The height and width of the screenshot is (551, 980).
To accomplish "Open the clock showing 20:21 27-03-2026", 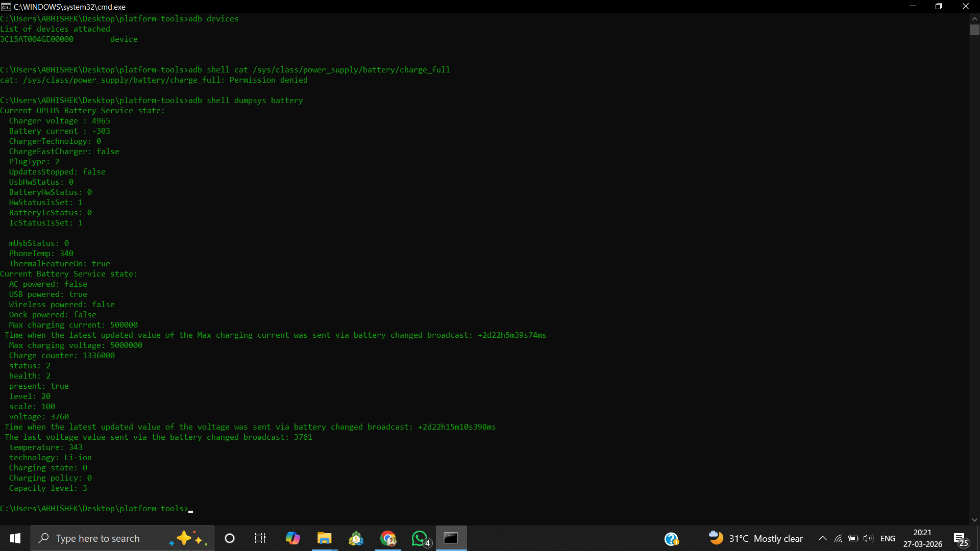I will [922, 538].
